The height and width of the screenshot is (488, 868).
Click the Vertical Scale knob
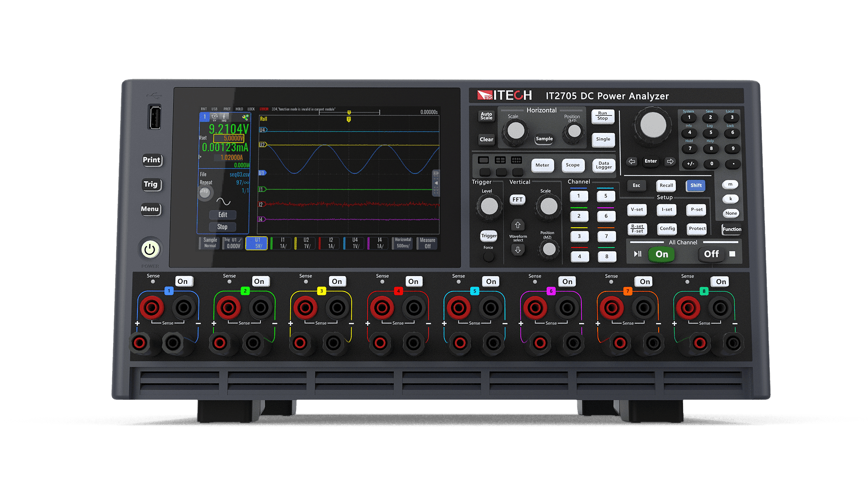pos(549,206)
